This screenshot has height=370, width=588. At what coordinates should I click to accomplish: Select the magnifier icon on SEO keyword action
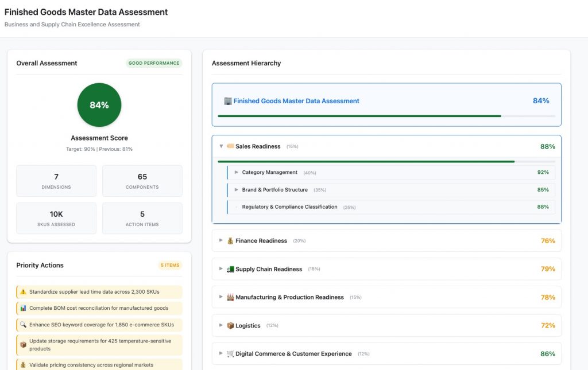point(23,324)
